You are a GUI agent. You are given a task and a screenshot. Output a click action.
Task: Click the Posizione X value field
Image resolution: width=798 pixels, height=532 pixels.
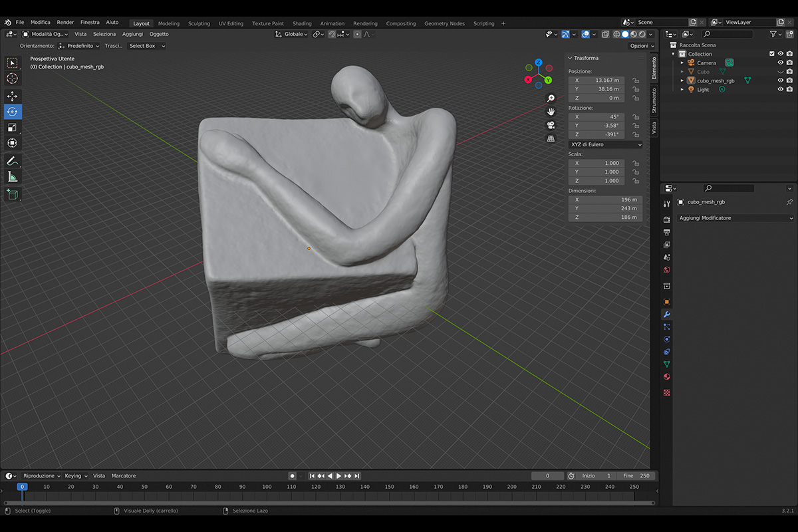coord(597,80)
